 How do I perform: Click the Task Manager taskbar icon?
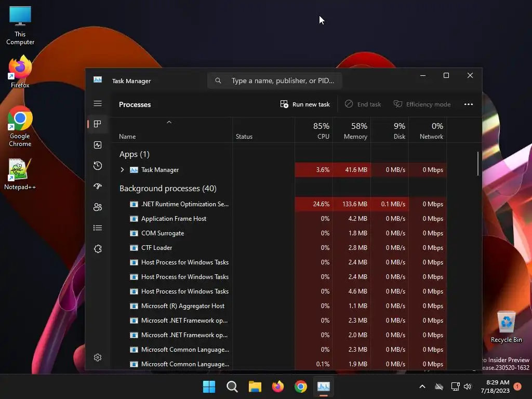pos(323,387)
